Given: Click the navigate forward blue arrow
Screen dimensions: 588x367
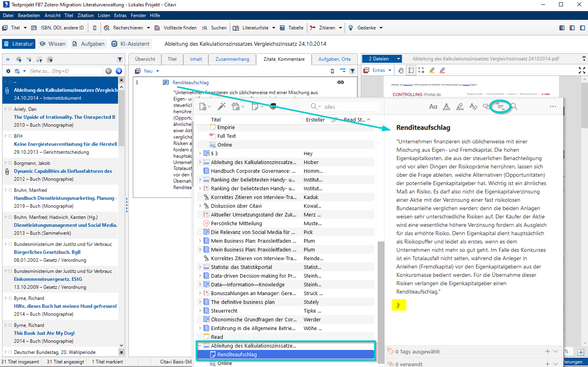Looking at the screenshot, I should tap(118, 71).
